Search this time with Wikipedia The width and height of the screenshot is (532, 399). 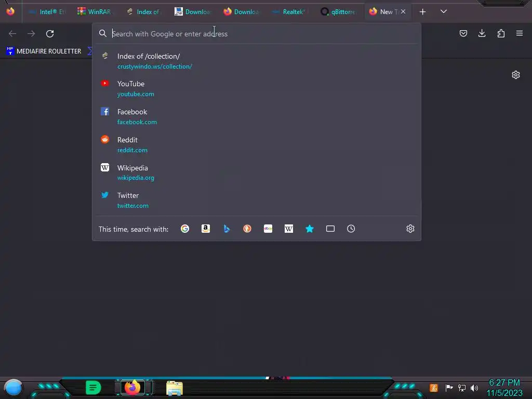[289, 229]
